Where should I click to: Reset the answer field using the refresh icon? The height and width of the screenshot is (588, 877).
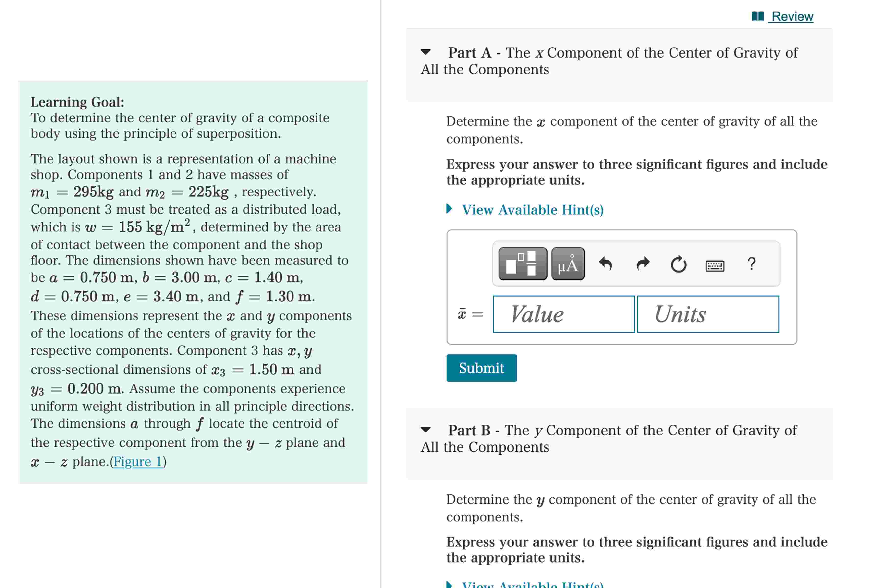678,264
